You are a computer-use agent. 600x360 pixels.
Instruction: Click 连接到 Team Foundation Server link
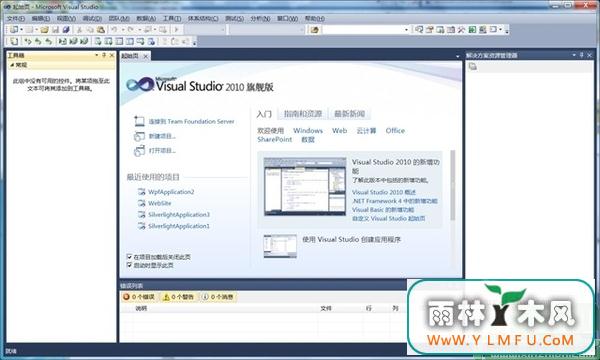(x=191, y=121)
